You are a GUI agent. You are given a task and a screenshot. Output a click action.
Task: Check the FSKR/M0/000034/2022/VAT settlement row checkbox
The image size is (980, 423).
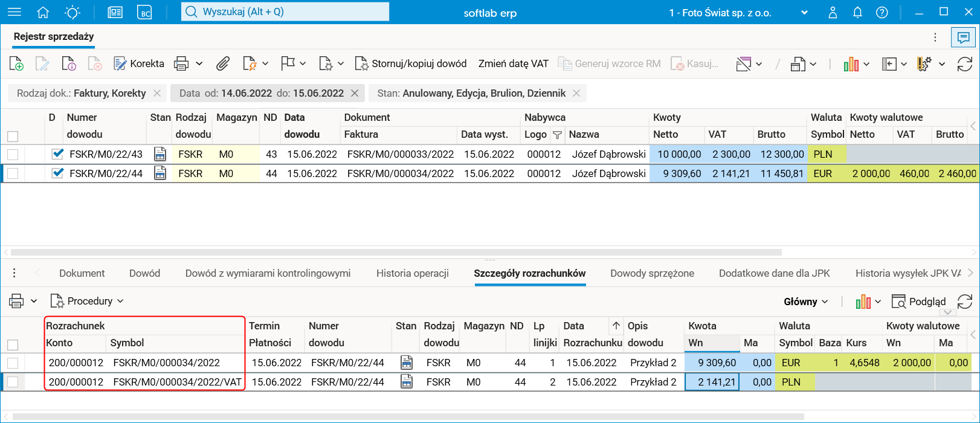point(13,382)
